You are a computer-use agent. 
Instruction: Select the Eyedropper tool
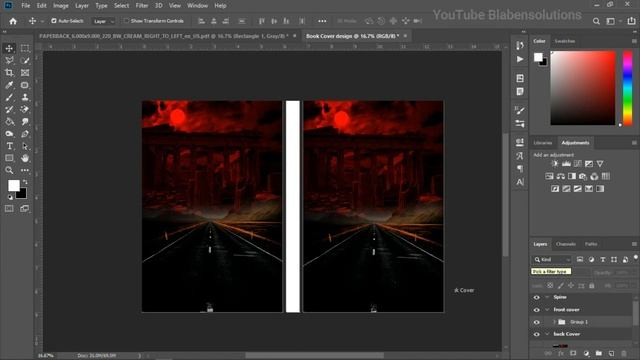pyautogui.click(x=9, y=85)
